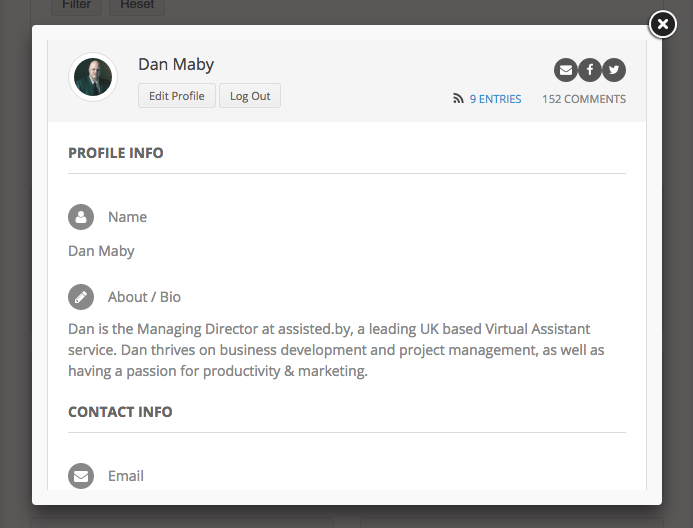The image size is (693, 528).
Task: Log out using the Log Out button
Action: [250, 96]
